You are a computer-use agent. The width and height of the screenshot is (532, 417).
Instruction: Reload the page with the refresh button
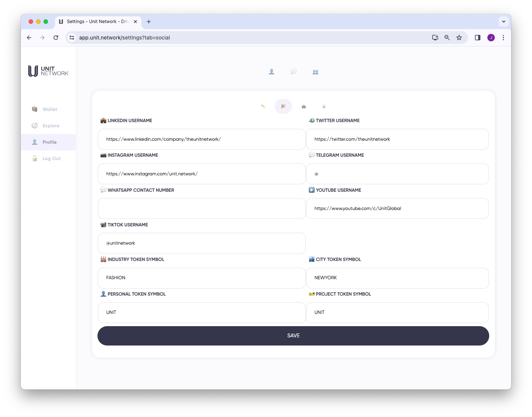pos(56,38)
